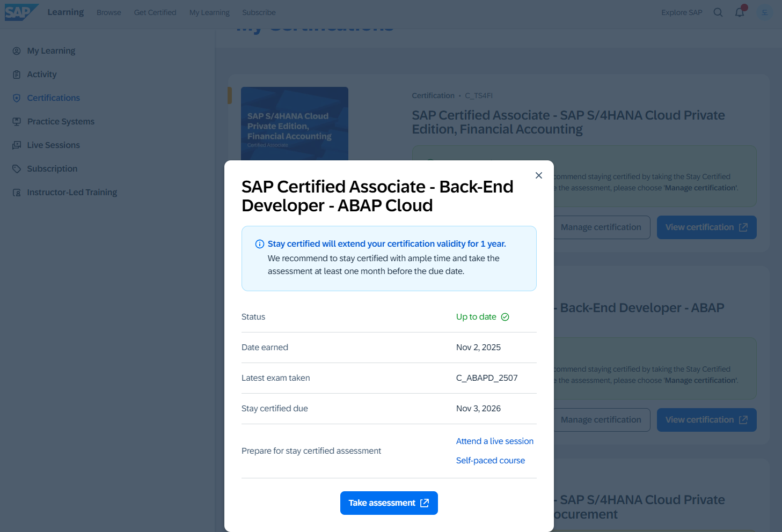
Task: Click the info icon in Stay certified notice
Action: (x=260, y=244)
